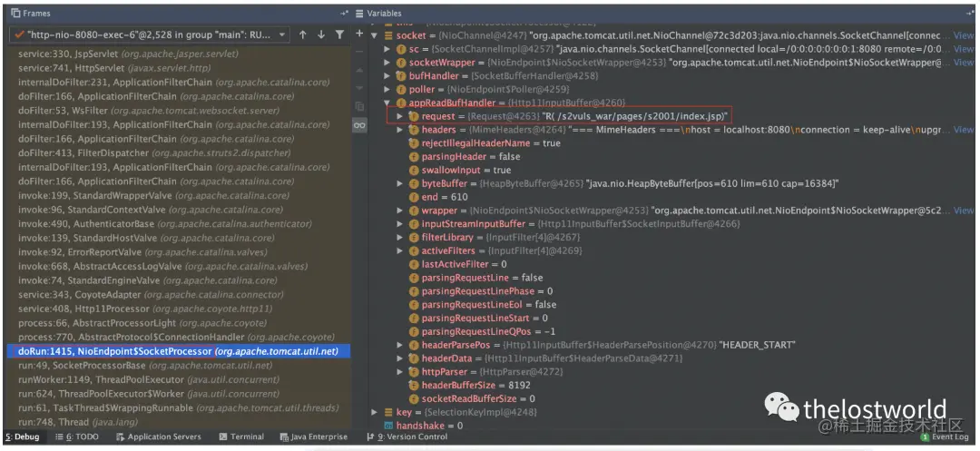Select frame run:748, Thread

178,422
